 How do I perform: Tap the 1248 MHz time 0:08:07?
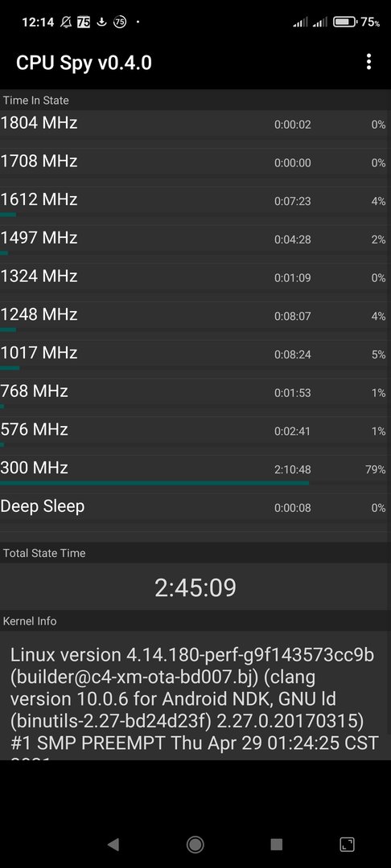(x=292, y=317)
